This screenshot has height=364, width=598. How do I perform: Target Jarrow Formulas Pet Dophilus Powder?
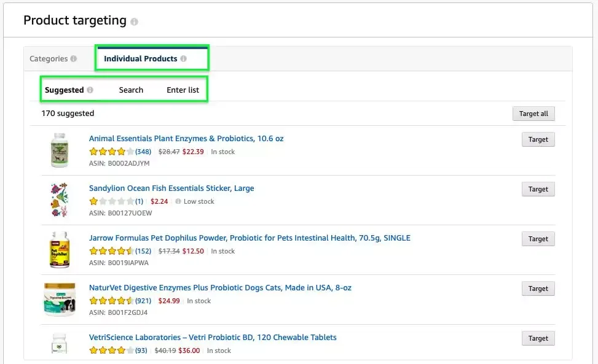[x=538, y=239]
